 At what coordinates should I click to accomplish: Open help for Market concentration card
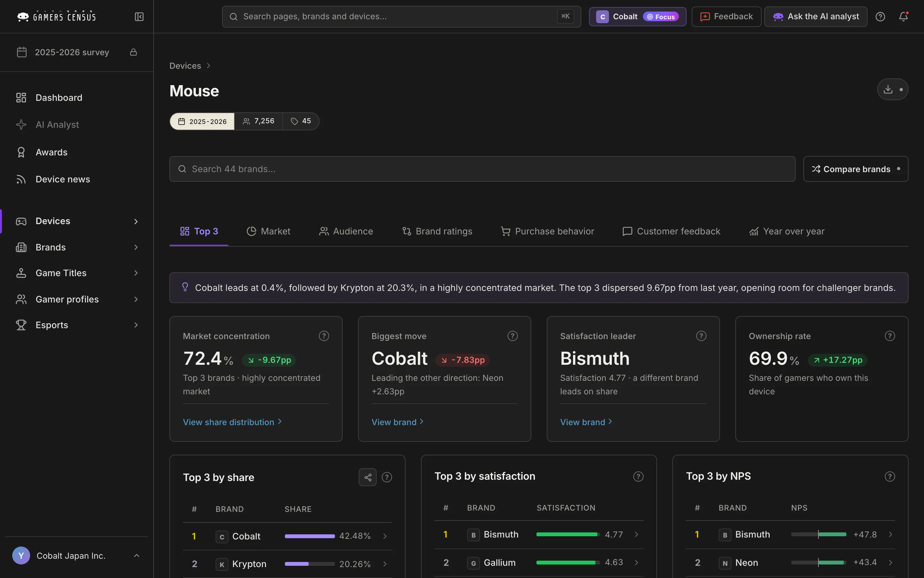tap(324, 336)
